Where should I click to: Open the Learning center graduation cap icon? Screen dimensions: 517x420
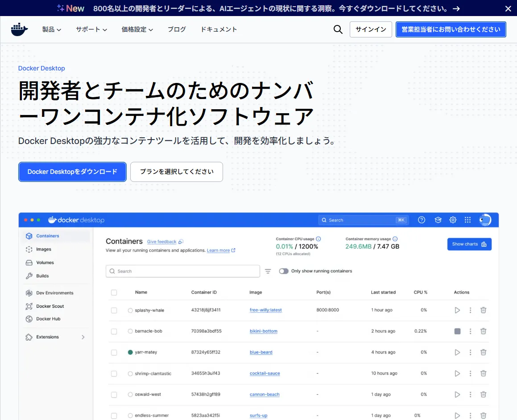[438, 220]
